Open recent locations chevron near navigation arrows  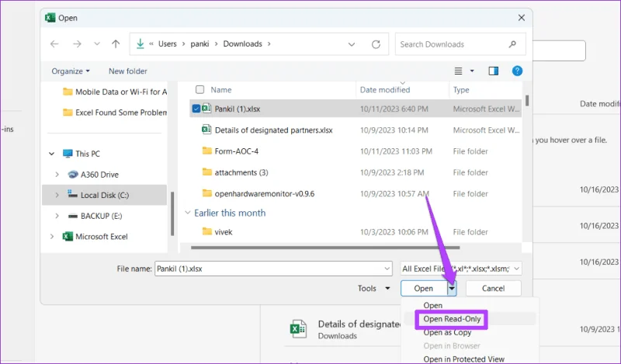(x=97, y=44)
